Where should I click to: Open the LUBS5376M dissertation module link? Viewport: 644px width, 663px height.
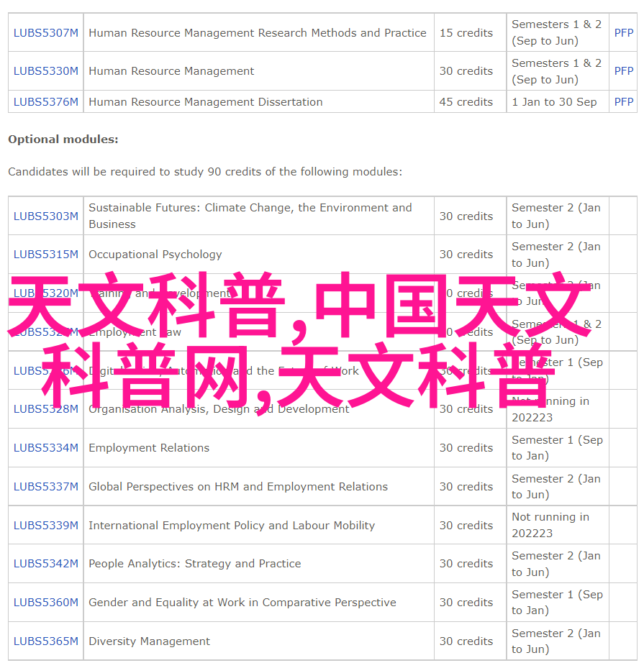coord(45,102)
